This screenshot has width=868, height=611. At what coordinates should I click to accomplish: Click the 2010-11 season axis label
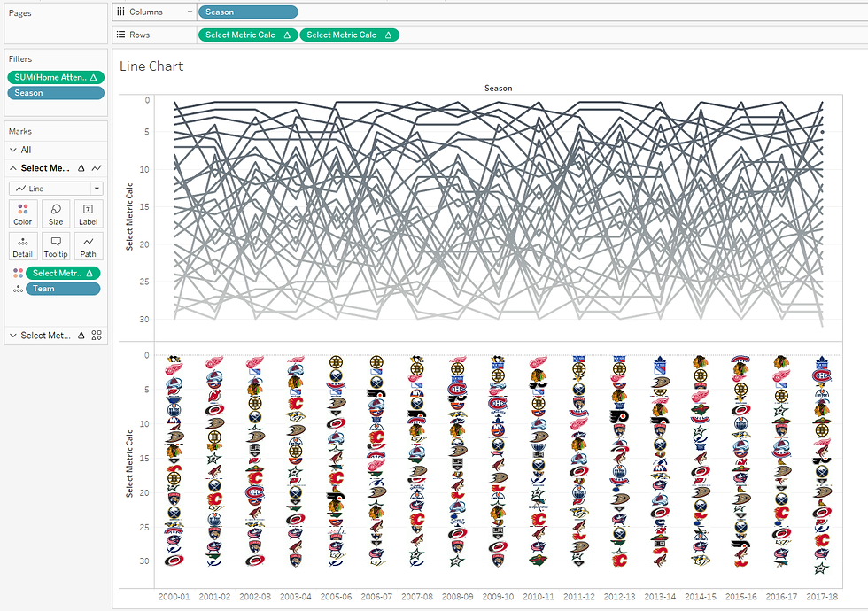click(x=539, y=597)
